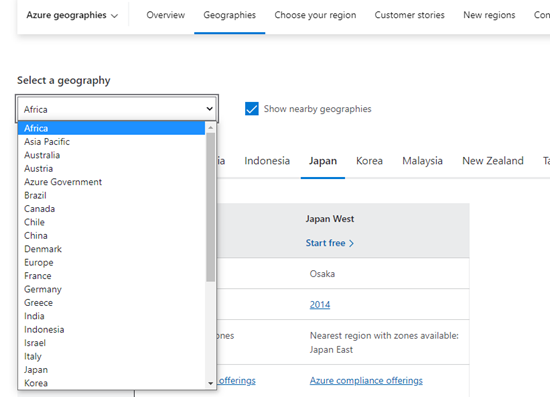Switch to the Japan geography tab
This screenshot has width=550, height=397.
pos(323,161)
